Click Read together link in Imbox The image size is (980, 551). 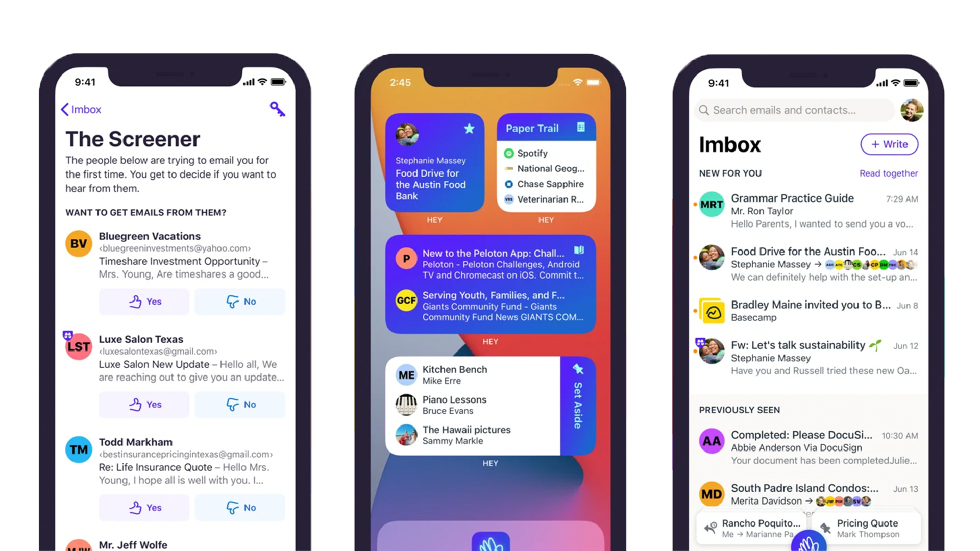889,173
